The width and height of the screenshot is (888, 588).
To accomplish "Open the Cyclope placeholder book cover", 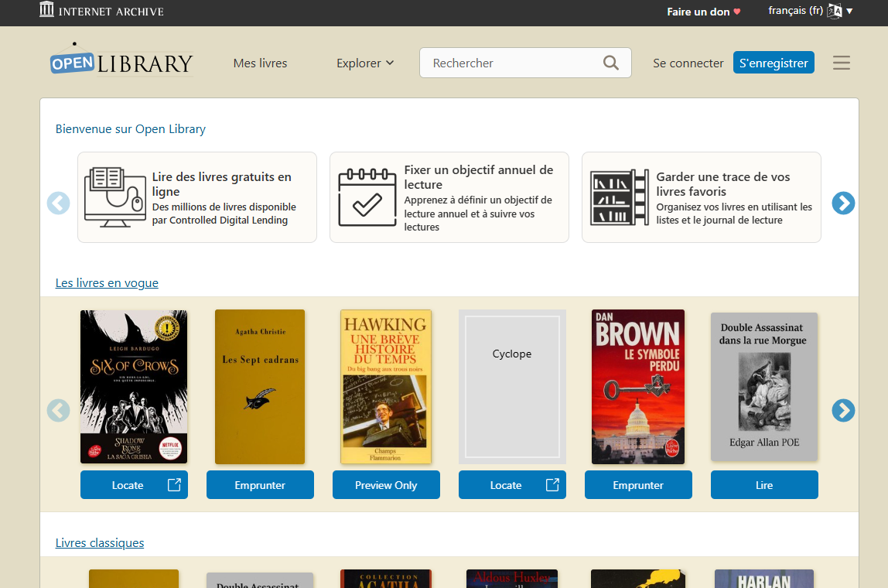I will coord(512,387).
